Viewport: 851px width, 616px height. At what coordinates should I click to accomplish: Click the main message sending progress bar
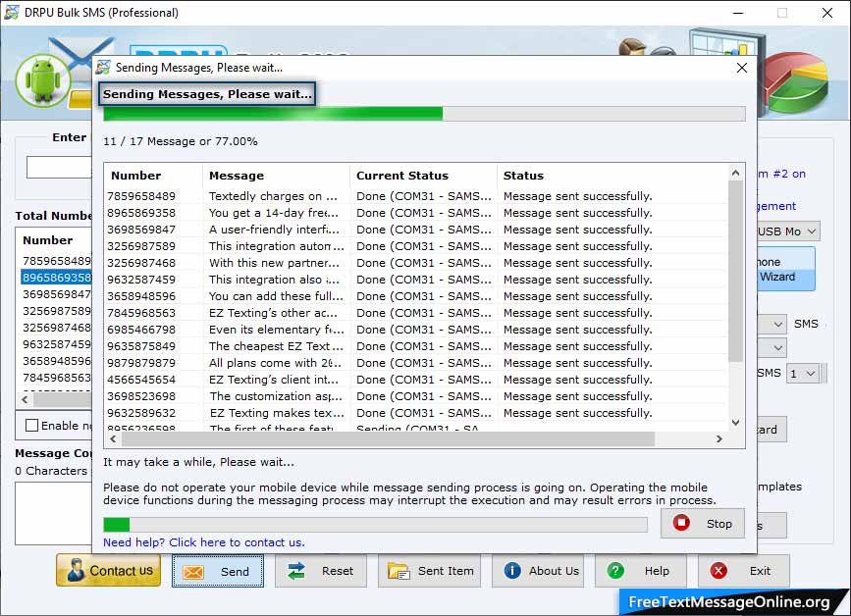(424, 114)
